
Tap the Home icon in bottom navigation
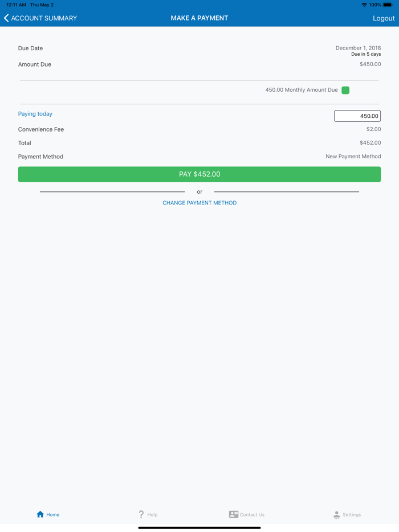tap(39, 514)
